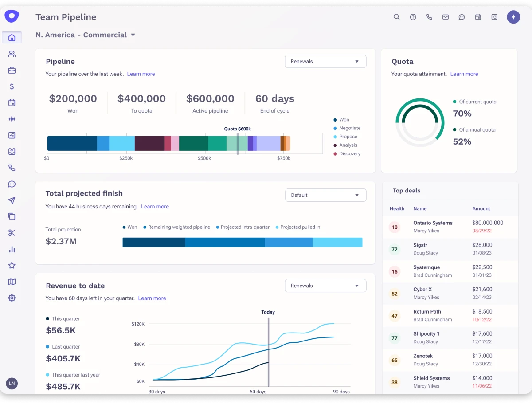The width and height of the screenshot is (532, 404).
Task: Open the Default dropdown in Total projected finish
Action: 325,195
